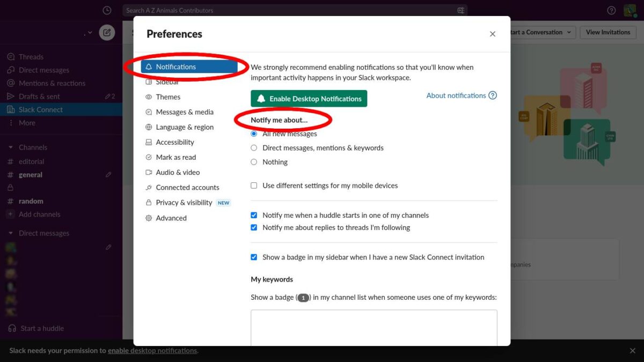Screen dimensions: 644x362
Task: Open Slack Connect in the sidebar
Action: click(x=61, y=109)
